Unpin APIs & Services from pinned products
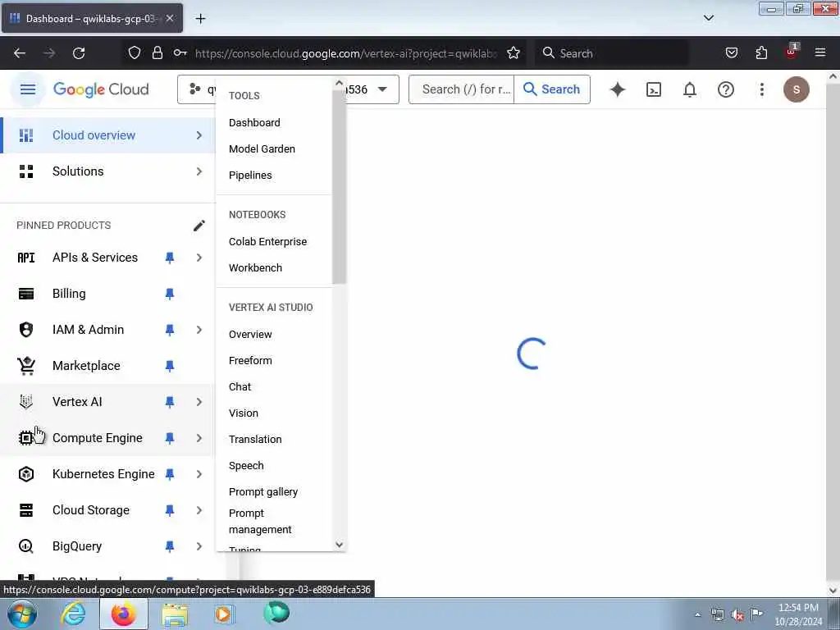The image size is (840, 630). pos(169,258)
